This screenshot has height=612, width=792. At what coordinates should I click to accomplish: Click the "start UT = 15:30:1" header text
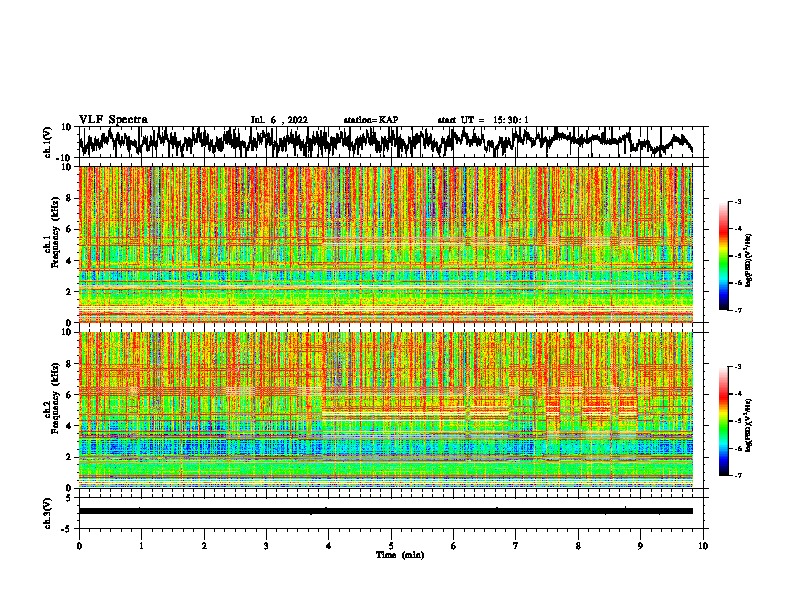[483, 120]
